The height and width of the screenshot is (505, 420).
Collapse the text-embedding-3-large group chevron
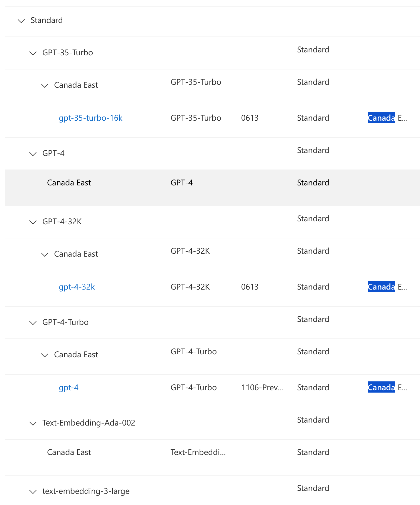pos(33,492)
